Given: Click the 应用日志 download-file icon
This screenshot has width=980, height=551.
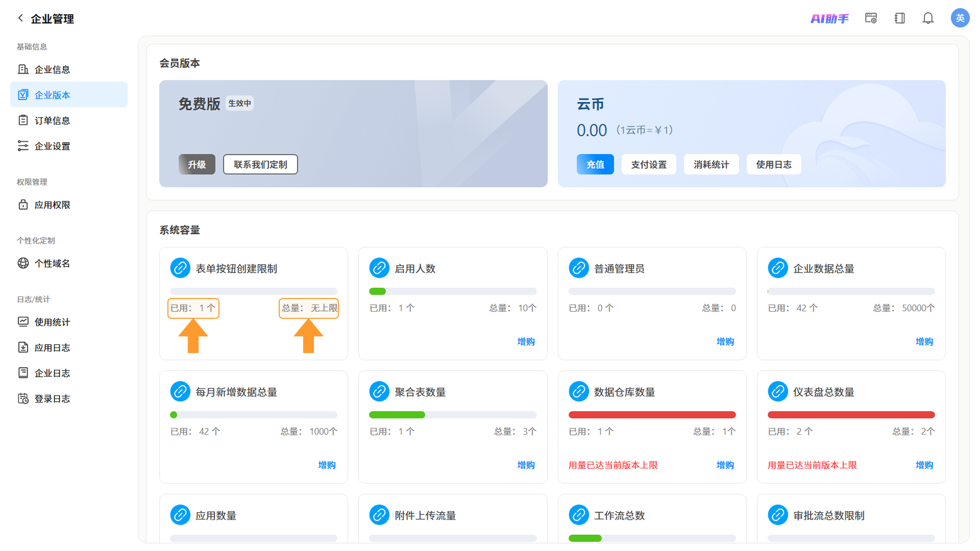Looking at the screenshot, I should (x=23, y=347).
